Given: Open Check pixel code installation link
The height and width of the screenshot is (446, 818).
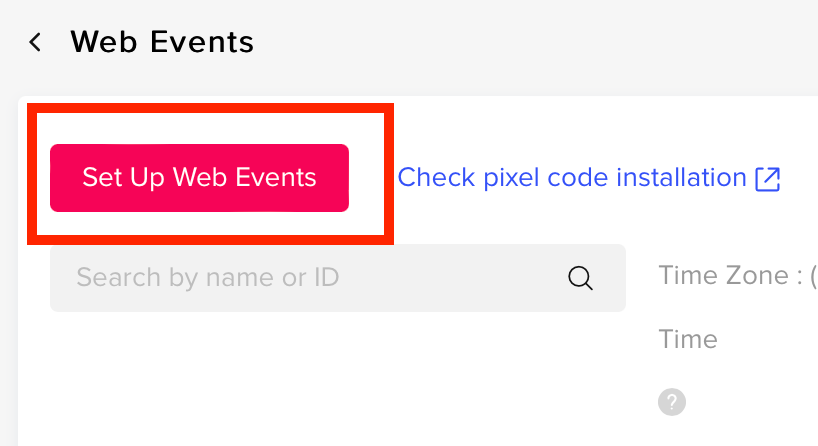Looking at the screenshot, I should click(x=572, y=178).
